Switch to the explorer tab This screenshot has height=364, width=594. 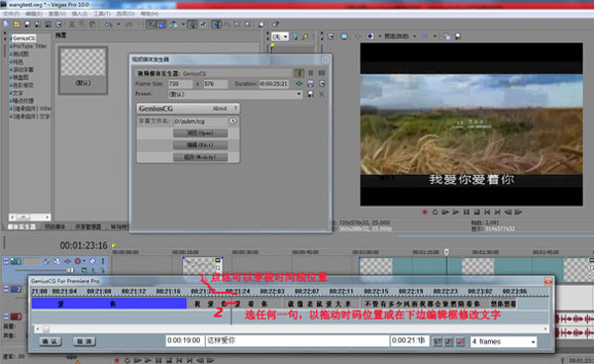[x=87, y=227]
